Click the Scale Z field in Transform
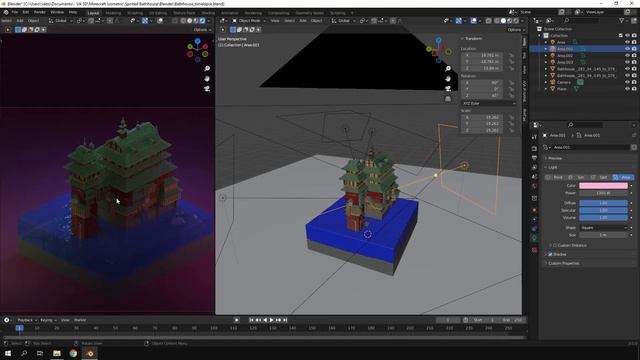 tap(482, 130)
